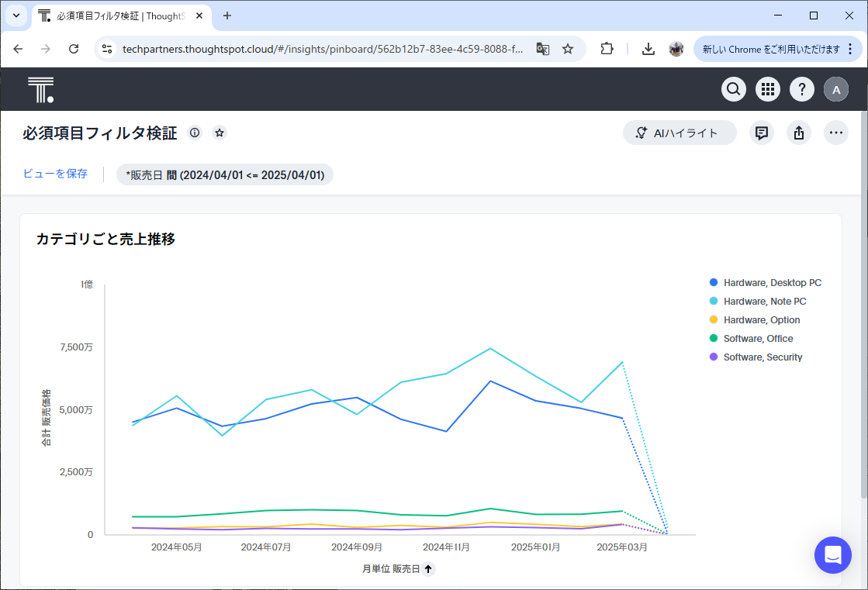The height and width of the screenshot is (590, 868).
Task: Open ThoughtSpot search magnifier icon
Action: click(x=734, y=89)
